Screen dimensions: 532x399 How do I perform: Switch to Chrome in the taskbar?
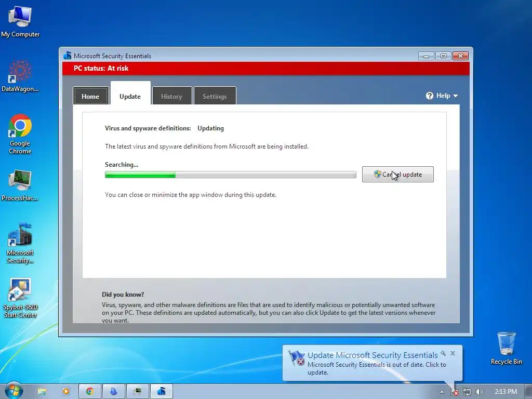[89, 392]
